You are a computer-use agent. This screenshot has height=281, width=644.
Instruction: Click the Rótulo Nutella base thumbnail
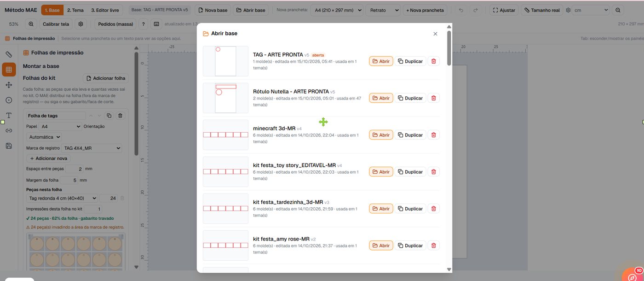click(x=225, y=98)
